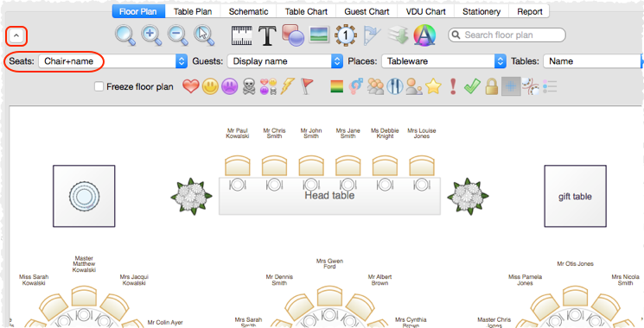Toggle the grid display button

tap(511, 86)
